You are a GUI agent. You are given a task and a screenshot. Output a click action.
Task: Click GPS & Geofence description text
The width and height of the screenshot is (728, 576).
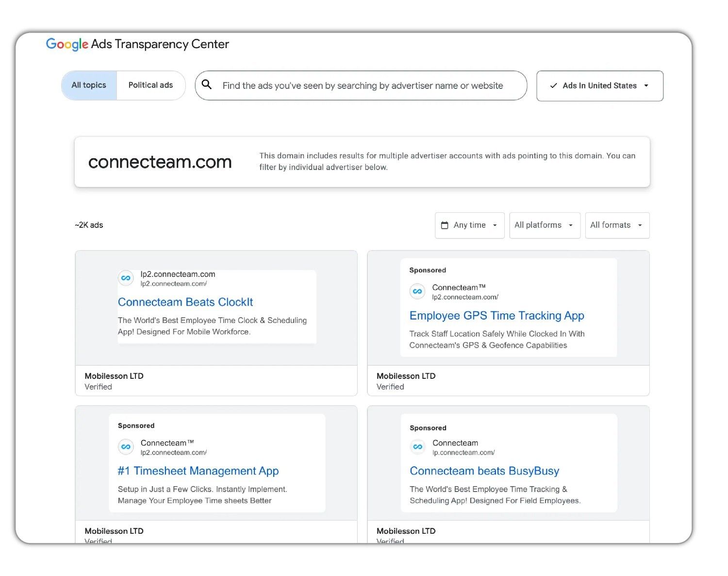pos(497,339)
